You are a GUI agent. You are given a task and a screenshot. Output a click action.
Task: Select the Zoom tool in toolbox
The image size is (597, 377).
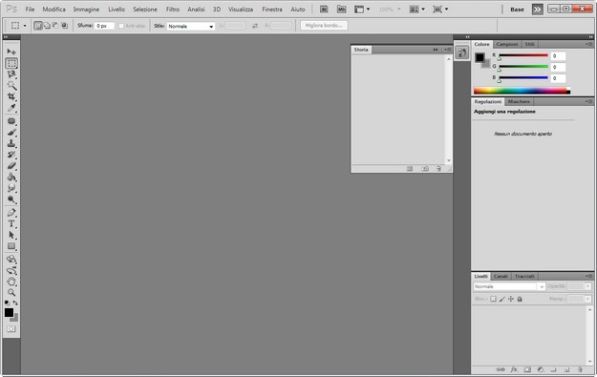11,292
